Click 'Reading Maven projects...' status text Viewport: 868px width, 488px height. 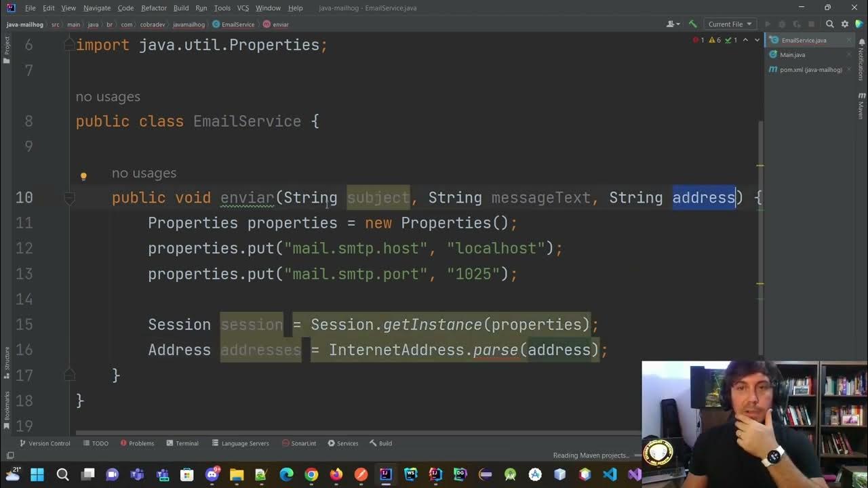(x=591, y=455)
